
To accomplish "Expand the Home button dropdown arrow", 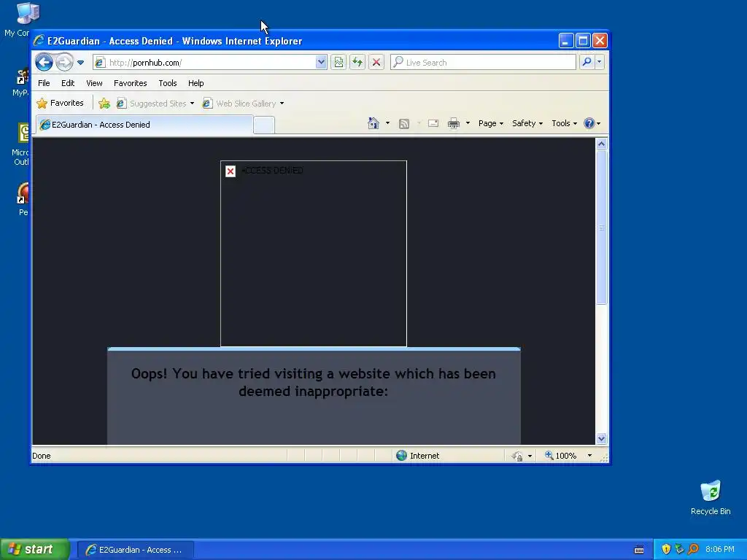I will (x=388, y=123).
